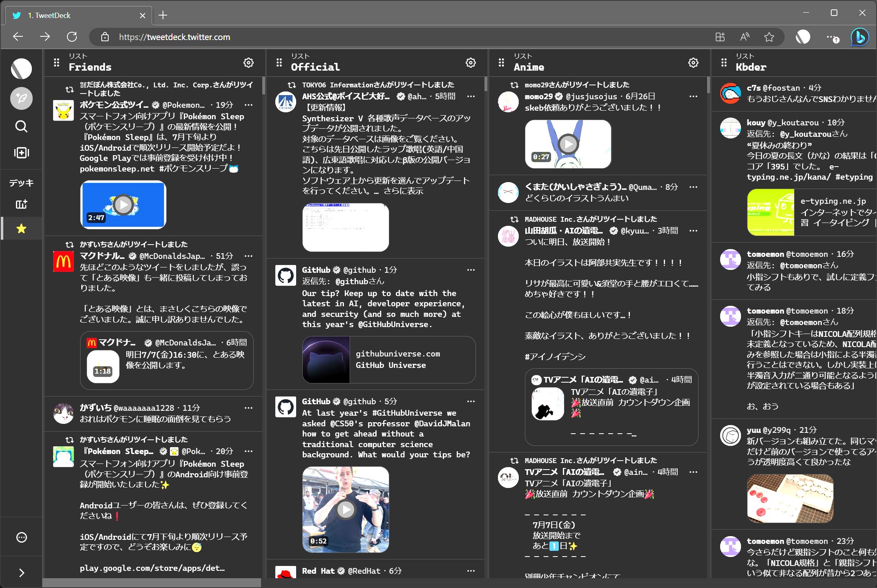
Task: Open Official column settings
Action: tap(471, 62)
